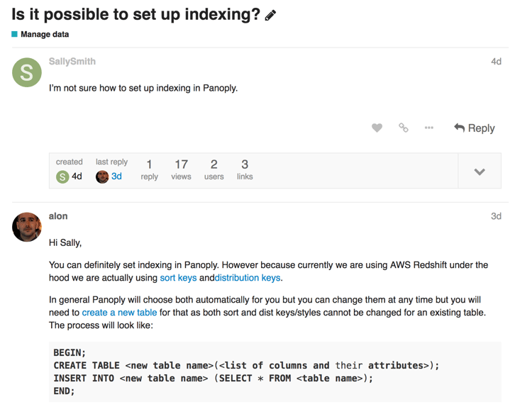532x409 pixels.
Task: Copy post link via chain icon
Action: point(404,128)
